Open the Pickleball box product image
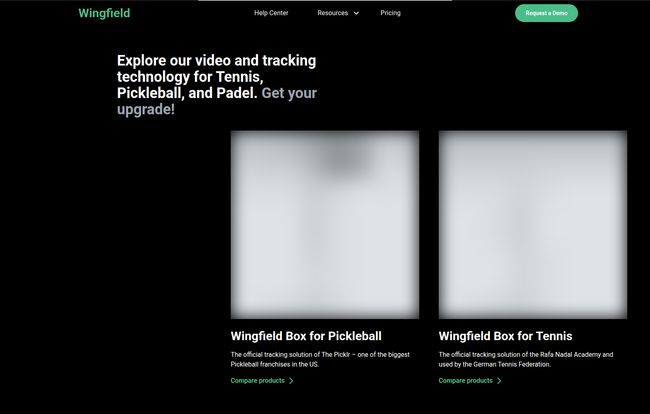This screenshot has height=414, width=650. [x=325, y=224]
